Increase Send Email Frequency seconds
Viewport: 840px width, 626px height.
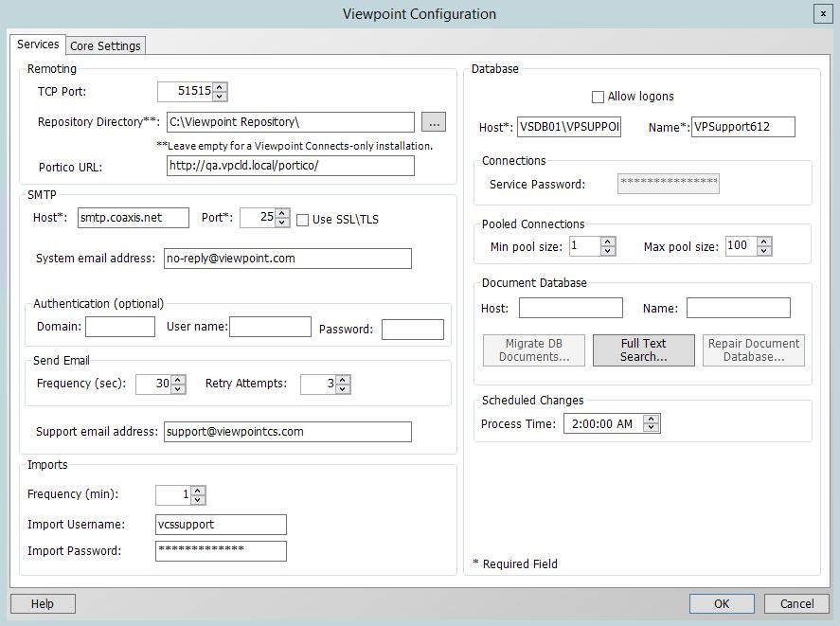pyautogui.click(x=178, y=380)
